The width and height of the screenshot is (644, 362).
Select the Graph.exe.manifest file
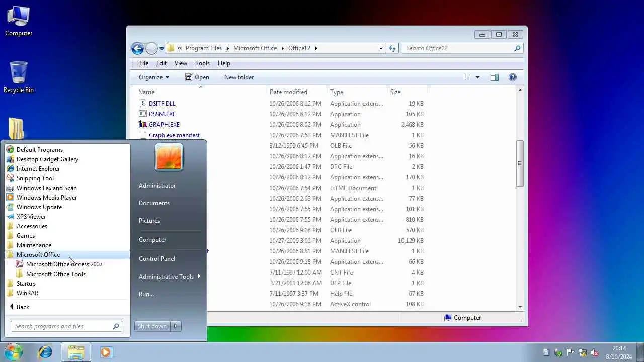click(x=174, y=135)
